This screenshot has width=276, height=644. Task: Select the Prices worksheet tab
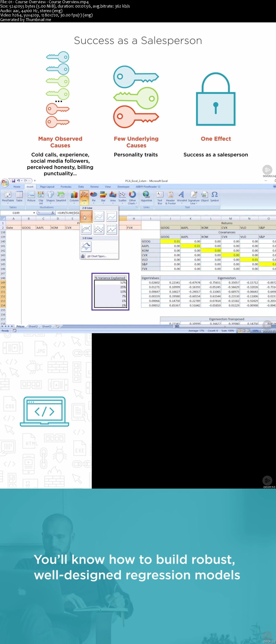(20, 326)
